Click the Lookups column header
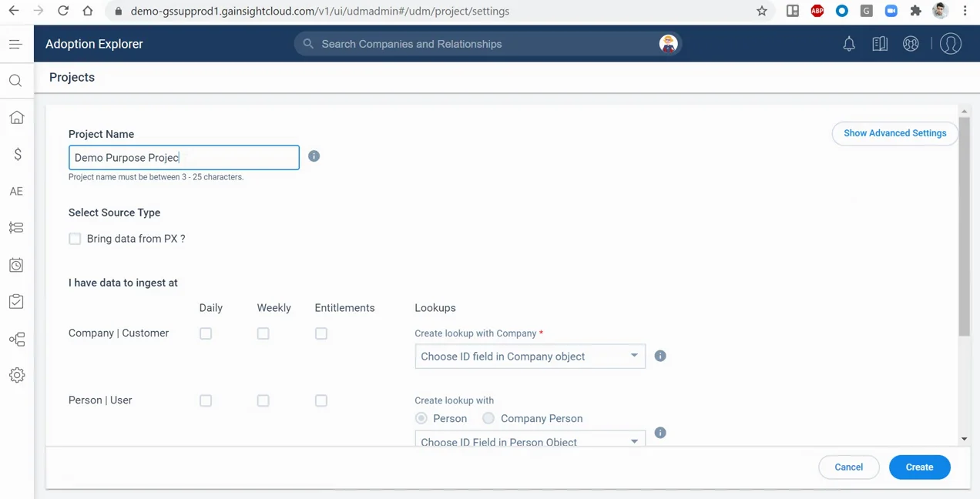 435,307
